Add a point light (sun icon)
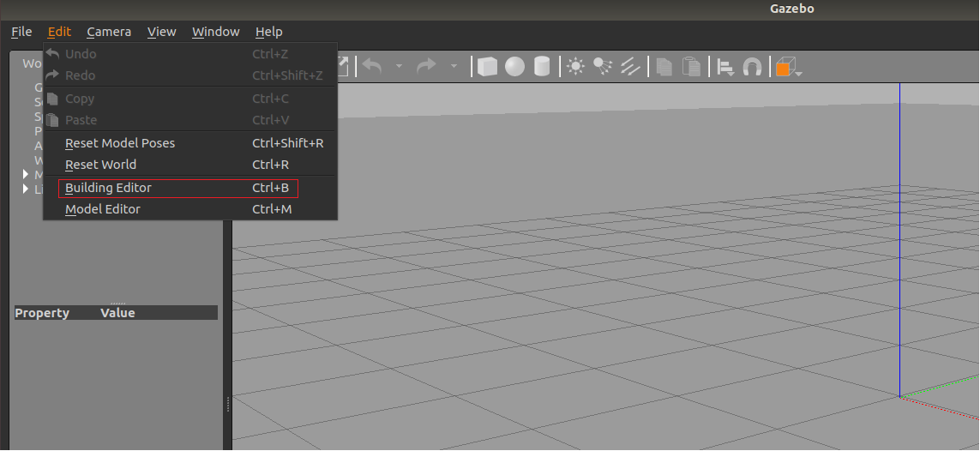 [575, 67]
